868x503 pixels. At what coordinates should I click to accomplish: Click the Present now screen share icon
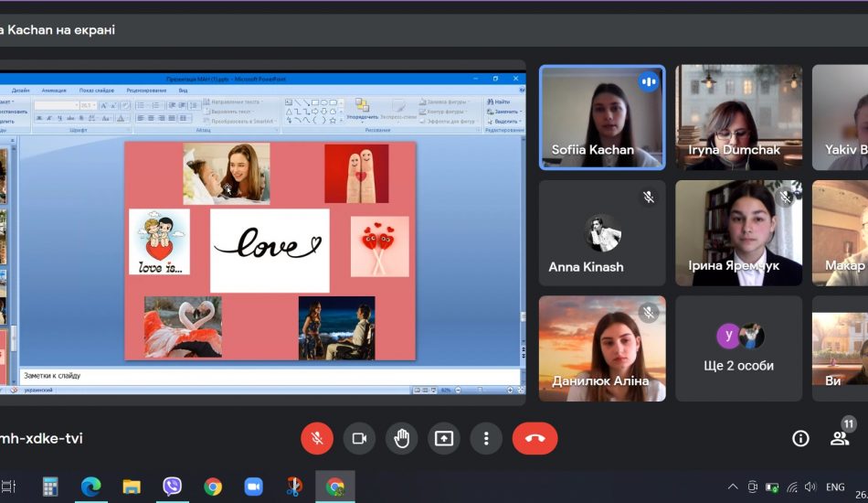coord(443,439)
